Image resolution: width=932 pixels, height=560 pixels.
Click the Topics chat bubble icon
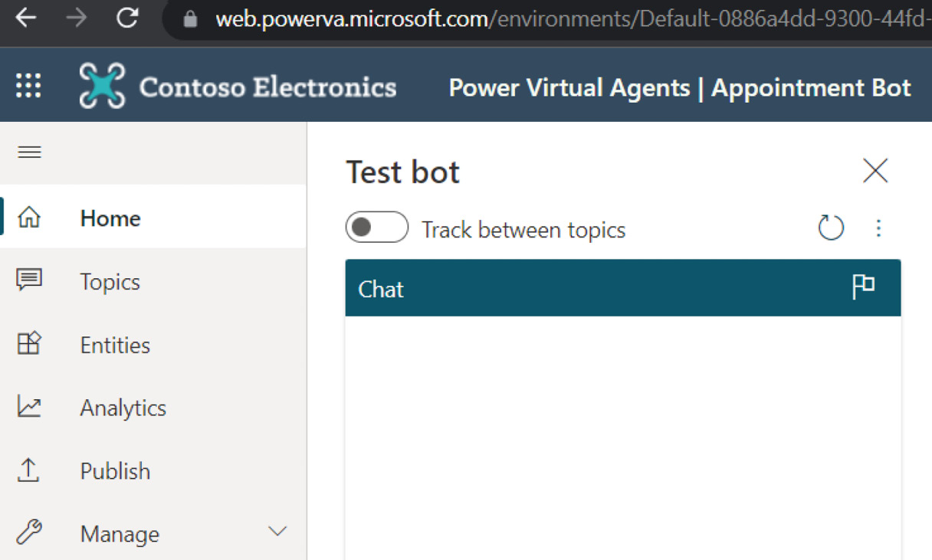click(x=29, y=280)
